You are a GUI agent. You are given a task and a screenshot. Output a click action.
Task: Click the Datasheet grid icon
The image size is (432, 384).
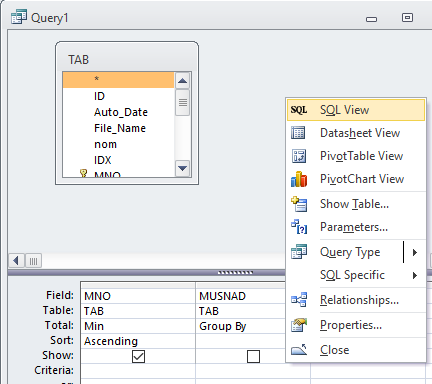click(x=298, y=133)
